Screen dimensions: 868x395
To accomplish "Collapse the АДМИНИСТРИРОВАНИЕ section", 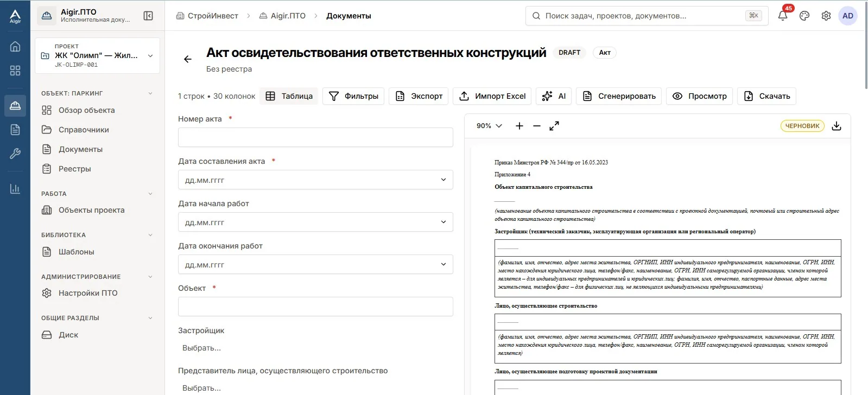I will click(150, 277).
